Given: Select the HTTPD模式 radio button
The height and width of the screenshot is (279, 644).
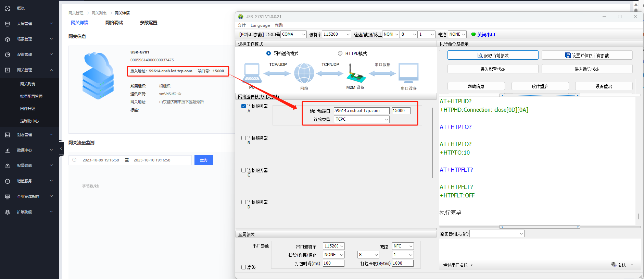Looking at the screenshot, I should coord(340,53).
